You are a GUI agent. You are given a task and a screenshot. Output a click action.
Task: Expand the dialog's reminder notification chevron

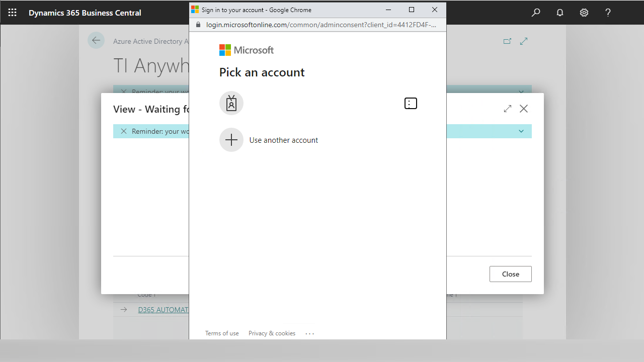click(x=521, y=131)
